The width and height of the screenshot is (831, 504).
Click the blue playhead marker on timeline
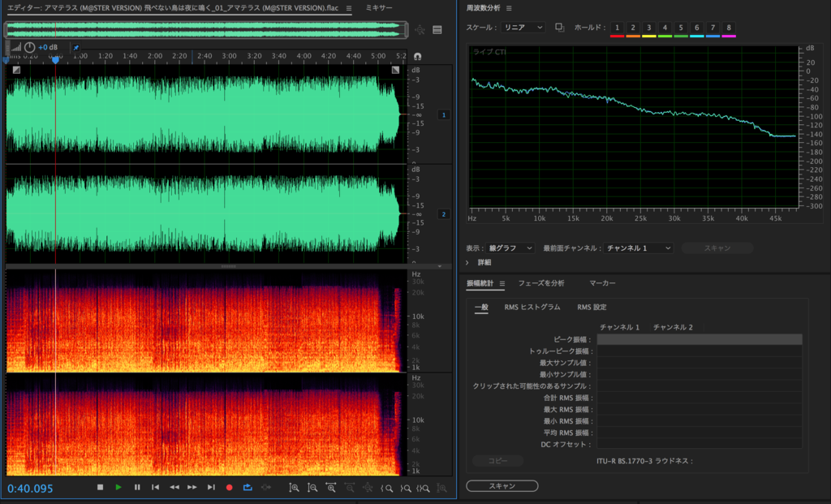click(55, 60)
